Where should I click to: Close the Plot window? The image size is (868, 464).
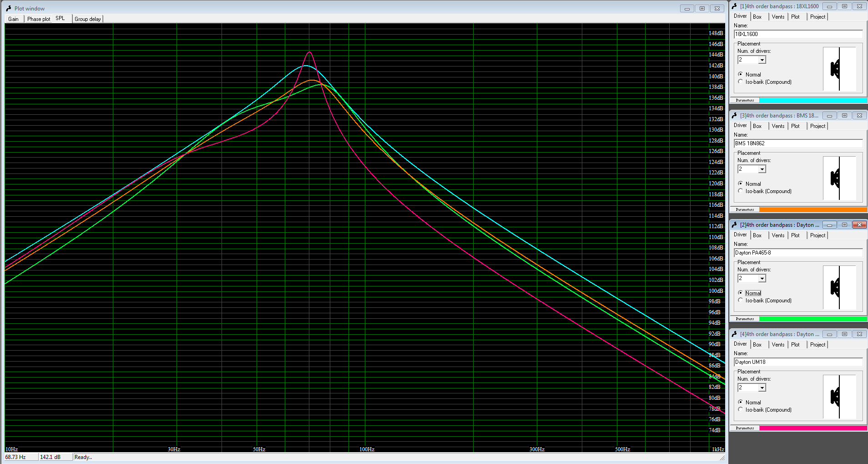pyautogui.click(x=717, y=9)
